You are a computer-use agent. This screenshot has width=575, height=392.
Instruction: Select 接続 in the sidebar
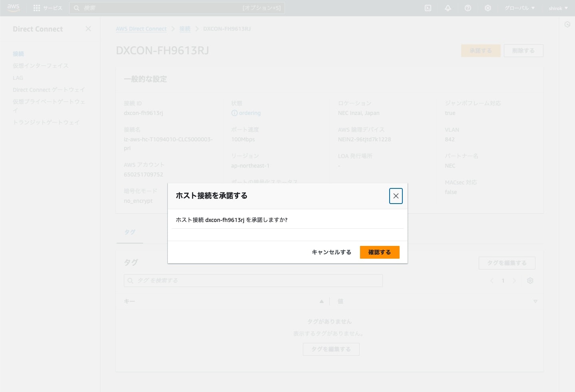[x=18, y=53]
